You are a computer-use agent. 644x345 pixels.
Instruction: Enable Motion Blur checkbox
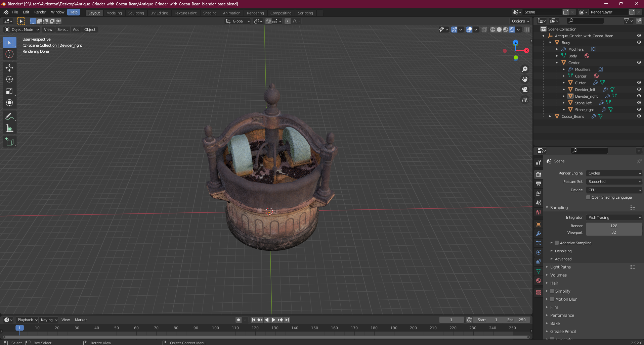pos(552,299)
